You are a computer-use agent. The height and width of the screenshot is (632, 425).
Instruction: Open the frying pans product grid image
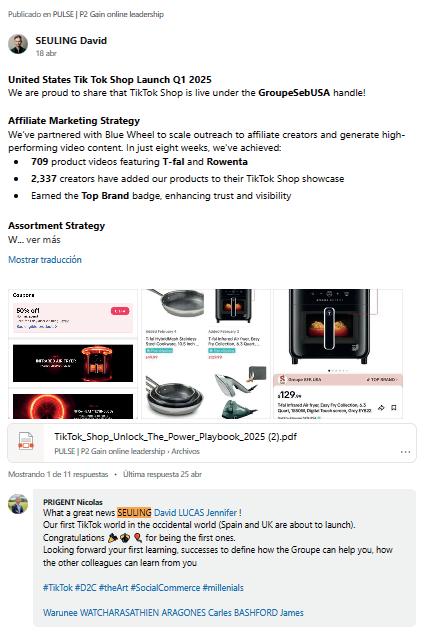coord(206,354)
